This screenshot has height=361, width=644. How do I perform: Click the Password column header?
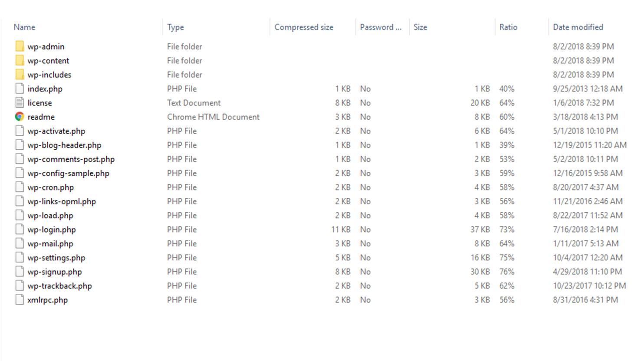tap(381, 27)
